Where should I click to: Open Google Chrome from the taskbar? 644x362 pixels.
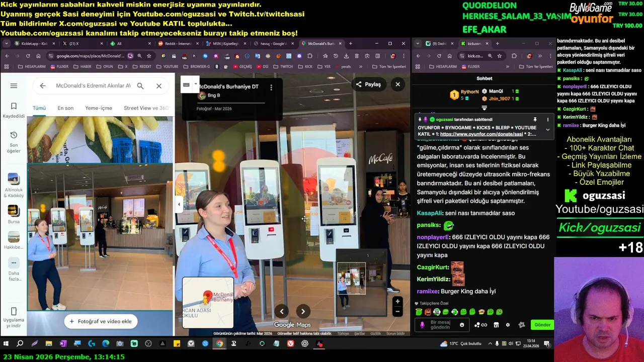click(219, 344)
